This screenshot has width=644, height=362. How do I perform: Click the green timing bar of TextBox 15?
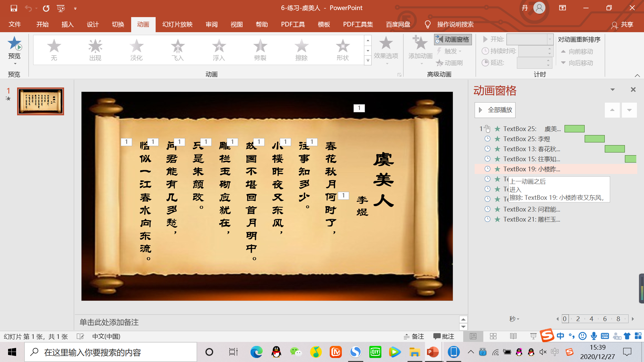(x=631, y=159)
